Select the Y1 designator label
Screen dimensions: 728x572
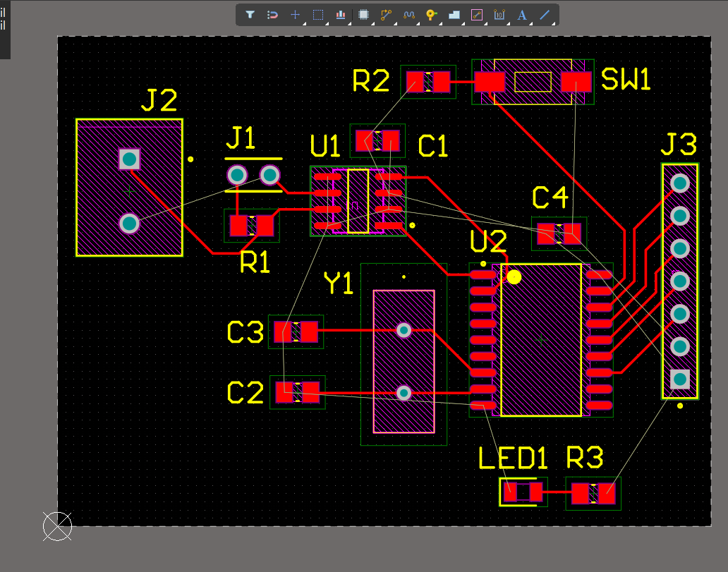(339, 283)
